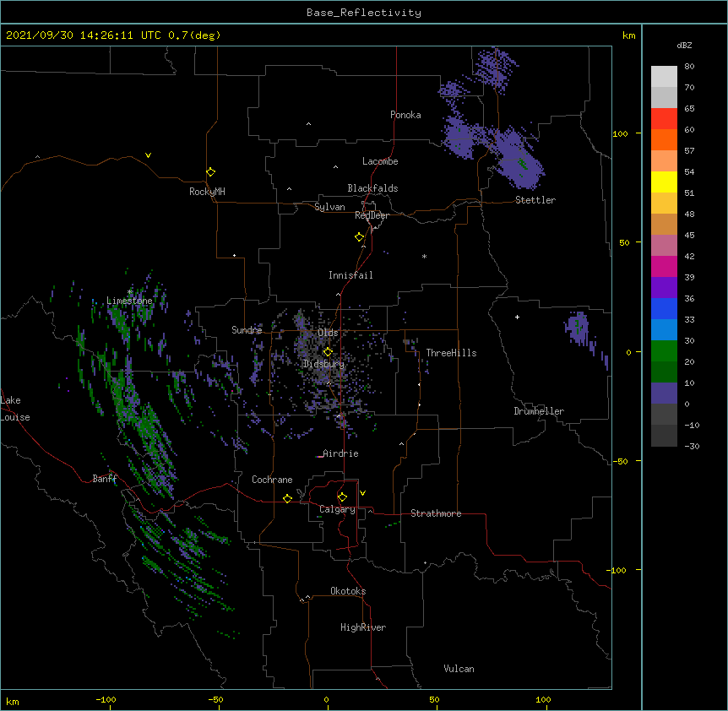Click the dBZ legend heading
Viewport: 728px width, 711px height.
pos(684,46)
